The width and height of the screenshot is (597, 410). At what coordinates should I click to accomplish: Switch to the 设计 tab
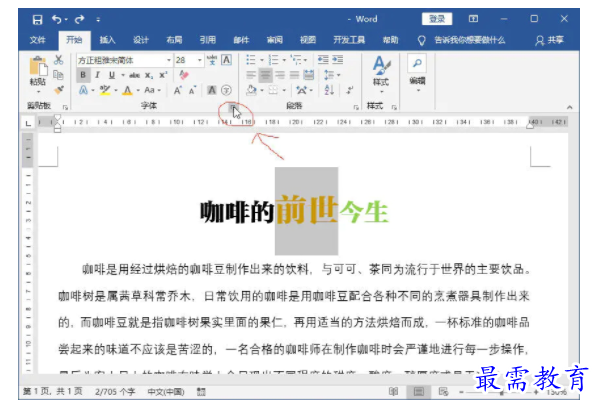tap(141, 40)
